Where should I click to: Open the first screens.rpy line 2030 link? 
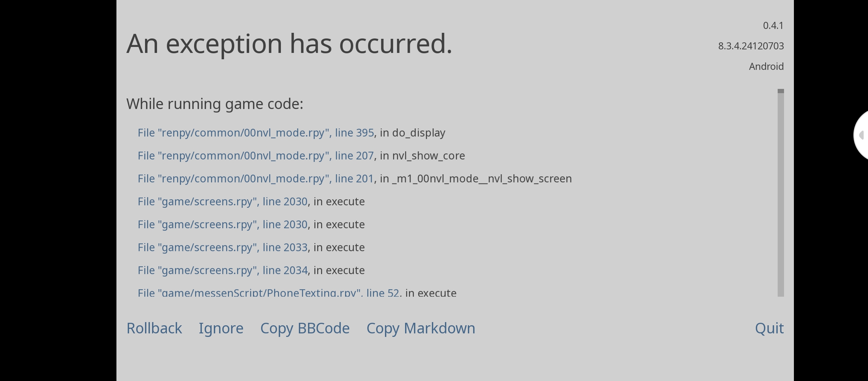coord(222,201)
